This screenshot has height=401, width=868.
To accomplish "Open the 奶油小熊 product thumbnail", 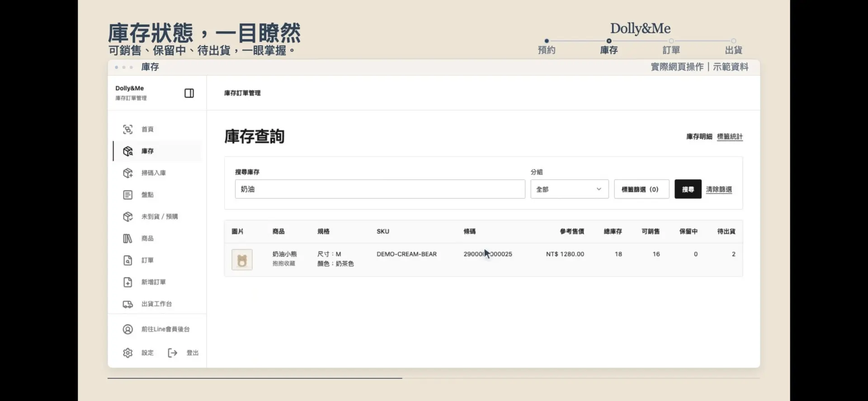I will [242, 260].
